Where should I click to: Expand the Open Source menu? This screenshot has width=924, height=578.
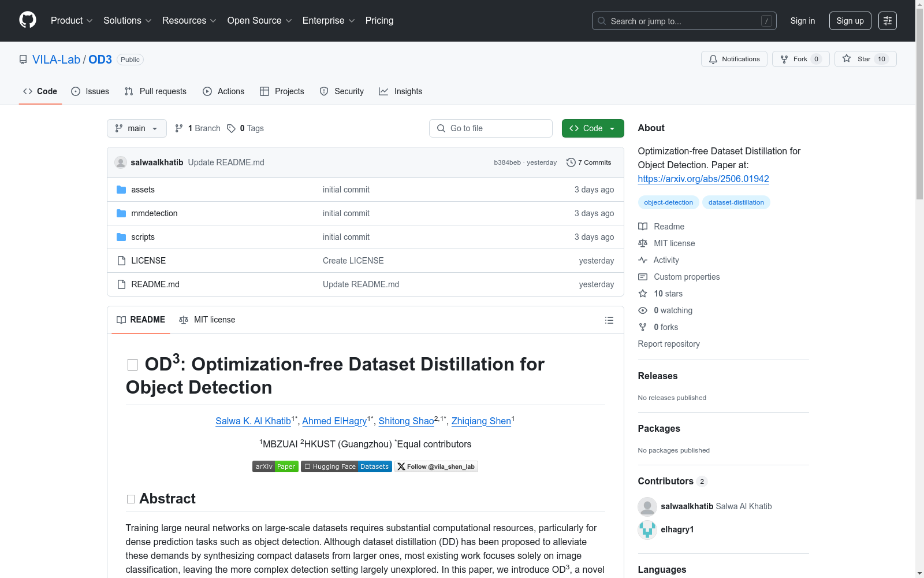point(260,21)
